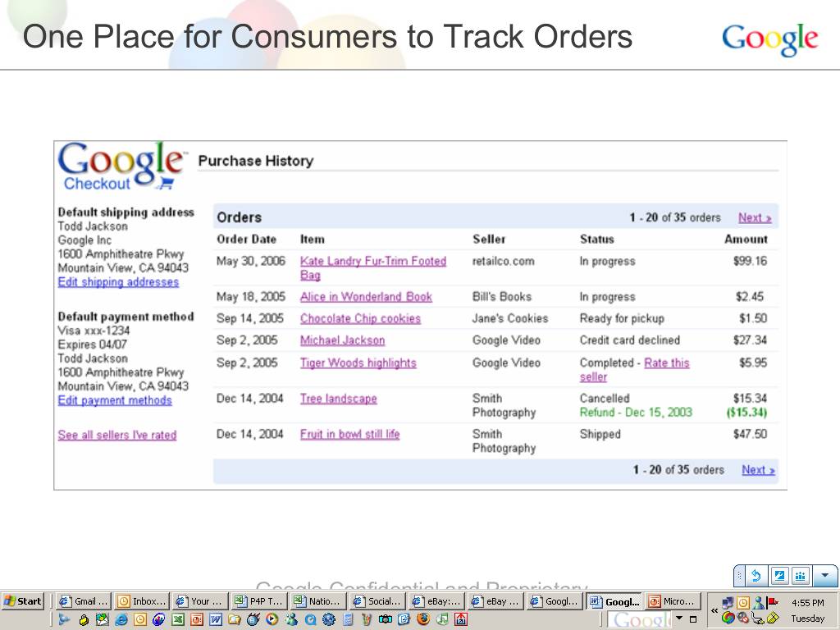
Task: Open the mail envelope icon in Quick Launch
Action: pyautogui.click(x=103, y=620)
